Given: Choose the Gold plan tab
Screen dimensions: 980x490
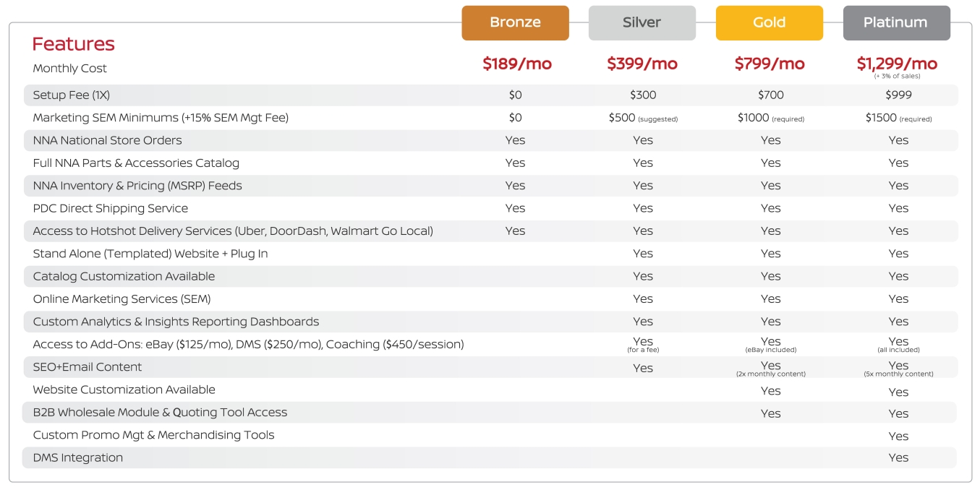Looking at the screenshot, I should [x=770, y=22].
